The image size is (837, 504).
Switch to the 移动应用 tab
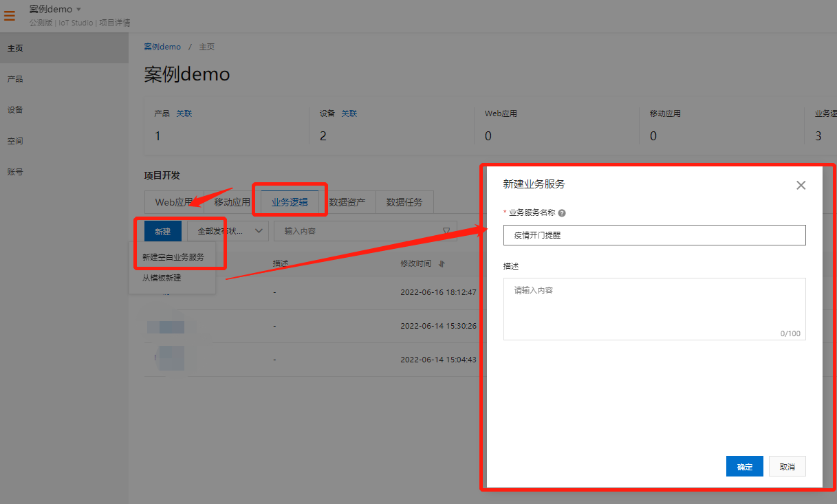coord(232,202)
